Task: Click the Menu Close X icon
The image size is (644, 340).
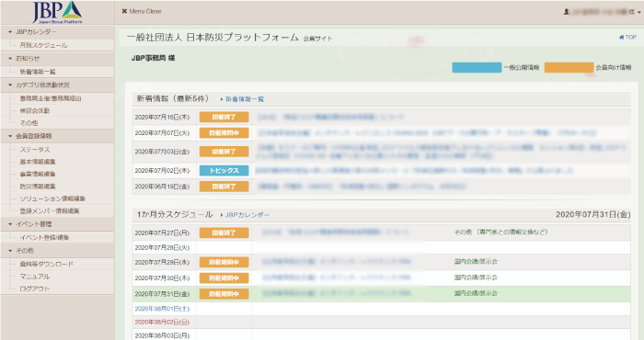Action: click(124, 11)
